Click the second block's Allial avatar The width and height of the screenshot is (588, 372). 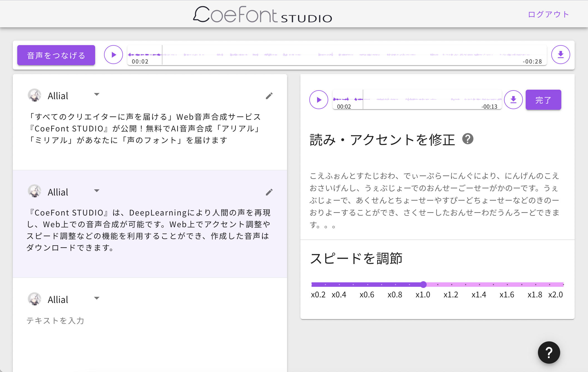pyautogui.click(x=34, y=191)
